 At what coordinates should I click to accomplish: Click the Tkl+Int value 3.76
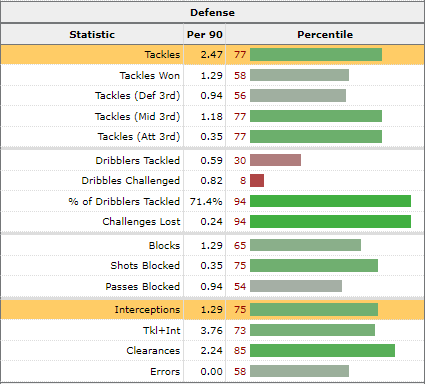click(211, 330)
